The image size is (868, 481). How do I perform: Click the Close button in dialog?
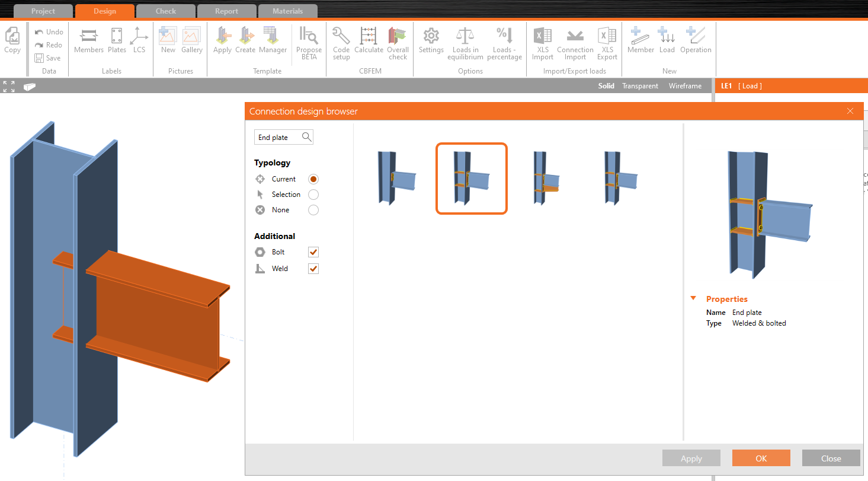click(831, 458)
